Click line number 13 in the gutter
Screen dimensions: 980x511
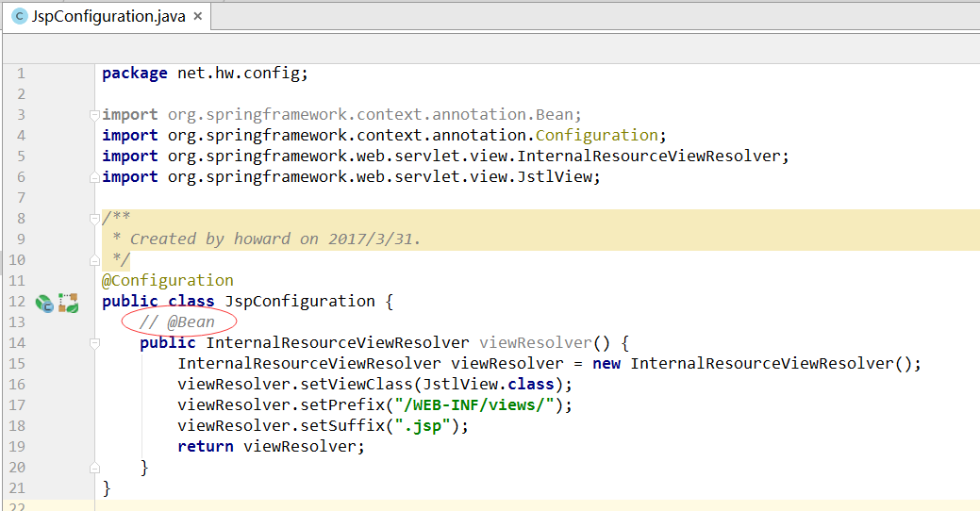(x=17, y=322)
